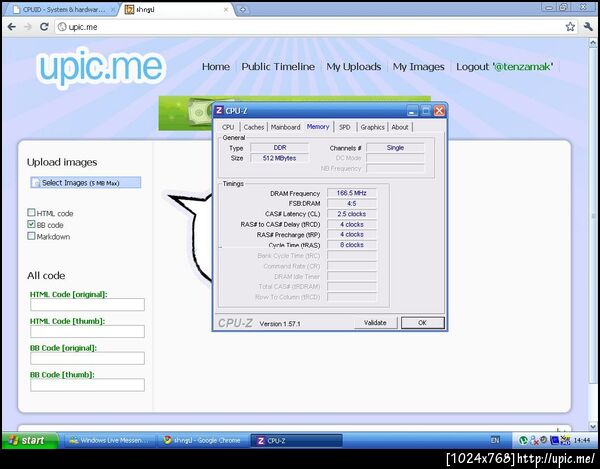The height and width of the screenshot is (469, 600).
Task: Switch to Google Chrome taskbar item
Action: point(202,441)
